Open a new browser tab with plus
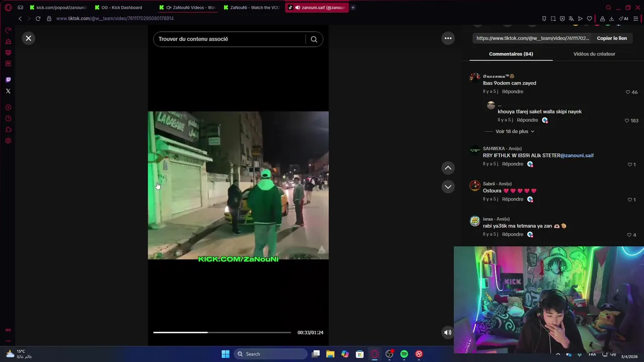Viewport: 644px width, 362px height. point(353,8)
